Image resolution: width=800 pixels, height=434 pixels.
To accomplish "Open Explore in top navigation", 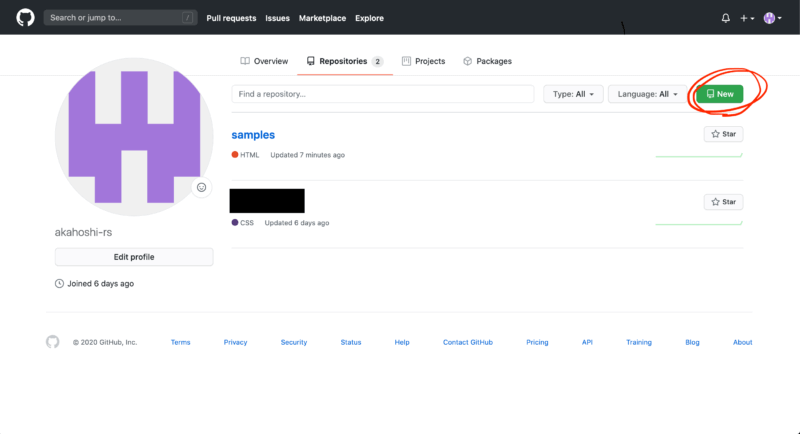I will [x=369, y=18].
